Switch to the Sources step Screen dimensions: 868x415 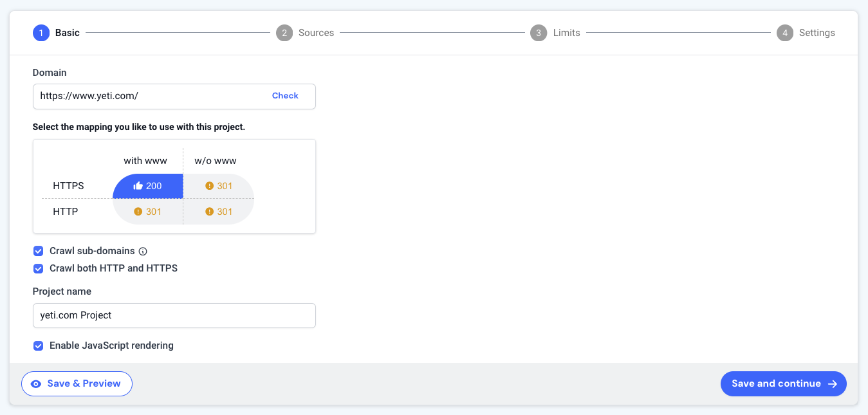[284, 32]
